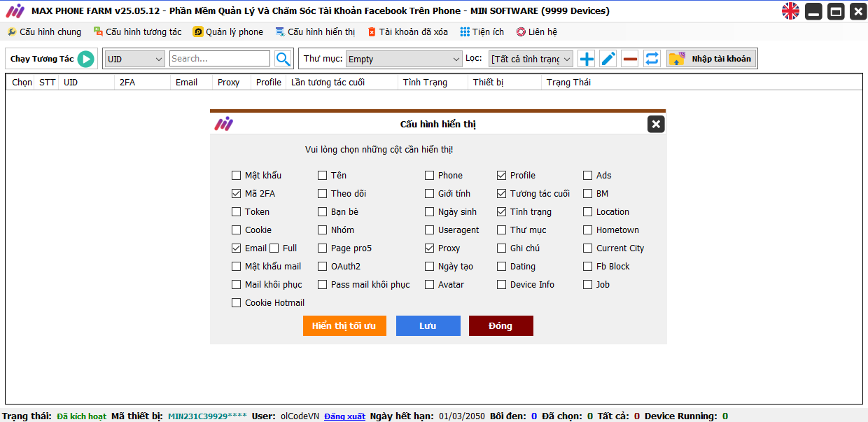Click the blue pencil edit folder icon
This screenshot has height=422, width=868.
click(x=608, y=59)
